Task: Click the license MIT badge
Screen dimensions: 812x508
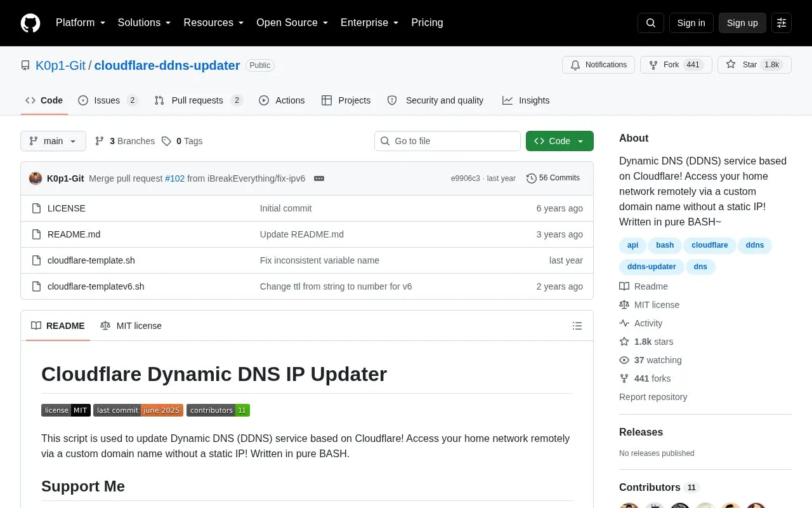Action: [66, 410]
